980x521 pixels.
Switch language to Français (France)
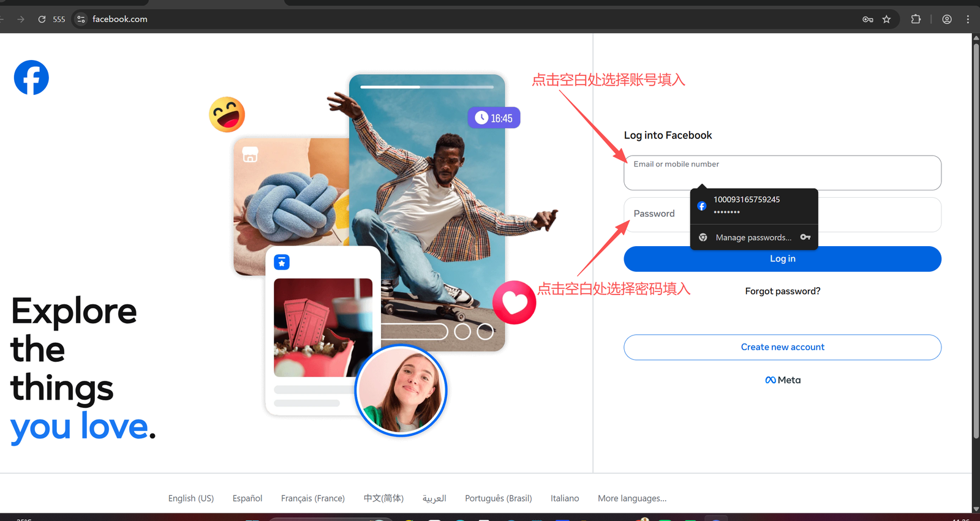click(x=313, y=498)
